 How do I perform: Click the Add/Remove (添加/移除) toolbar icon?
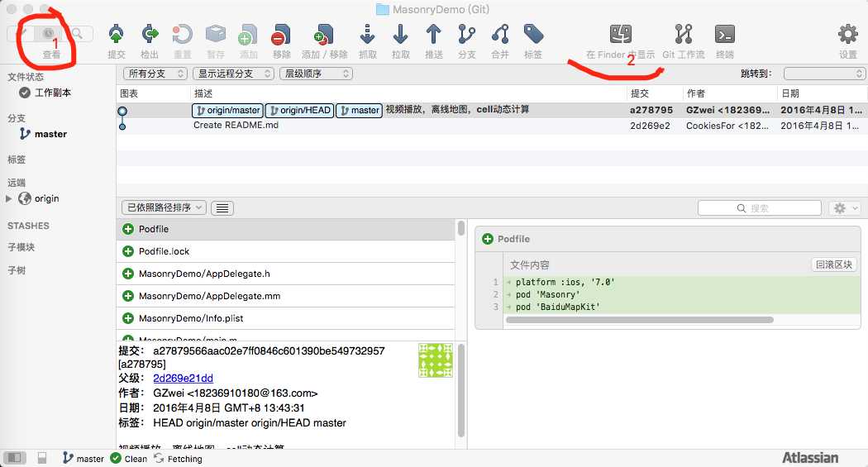click(324, 35)
